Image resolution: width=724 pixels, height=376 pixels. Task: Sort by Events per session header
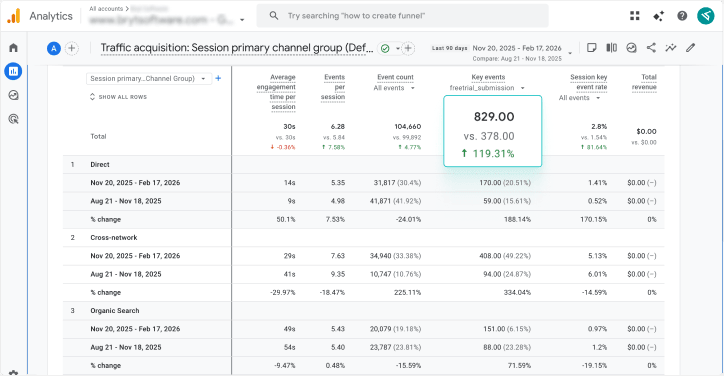pyautogui.click(x=333, y=87)
